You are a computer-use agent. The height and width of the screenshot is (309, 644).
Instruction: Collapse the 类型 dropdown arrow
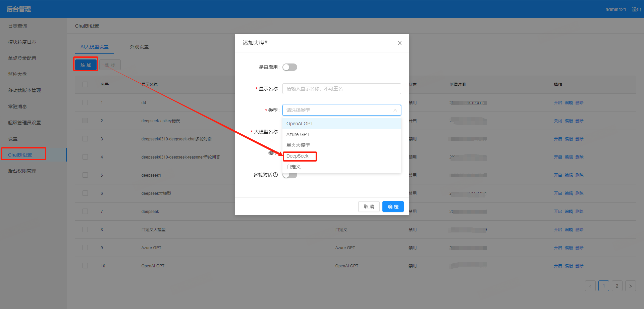point(395,110)
